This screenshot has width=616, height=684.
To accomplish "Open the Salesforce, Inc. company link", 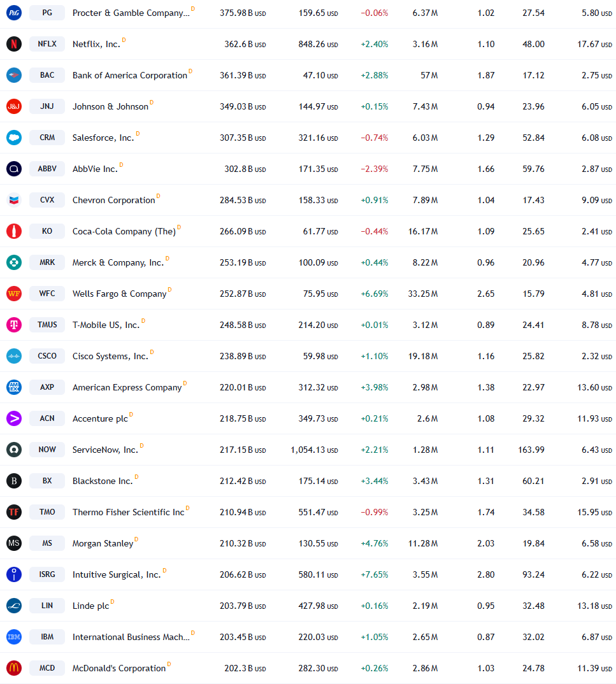I will [x=103, y=138].
